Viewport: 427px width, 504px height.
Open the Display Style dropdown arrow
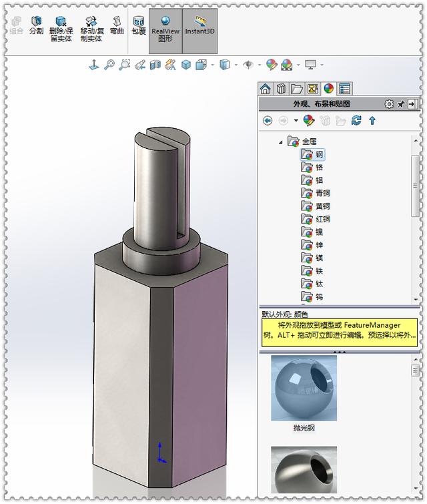tap(212, 65)
